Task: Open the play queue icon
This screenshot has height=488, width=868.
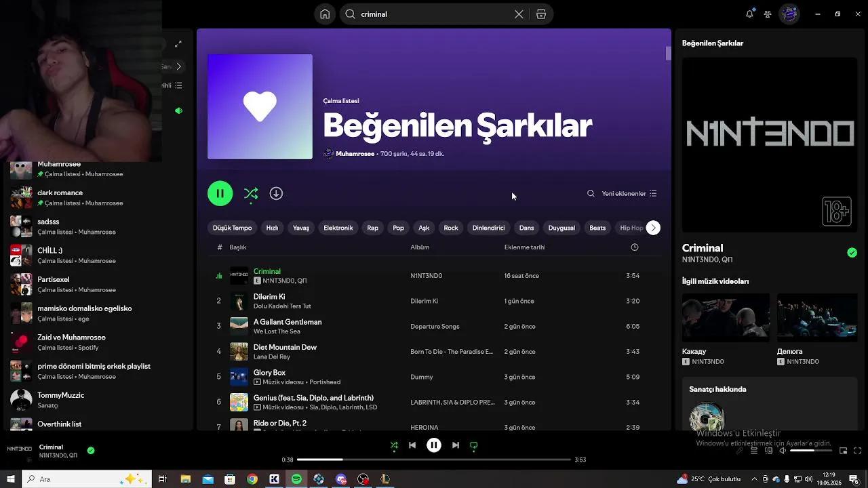Action: click(x=754, y=451)
